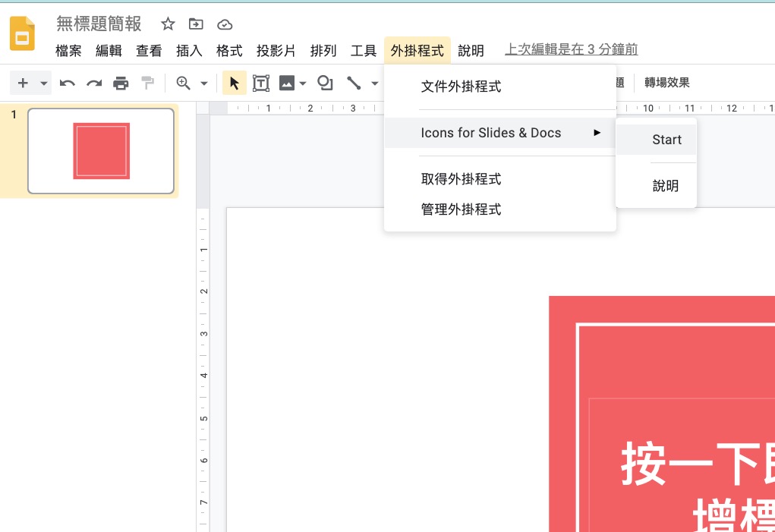Click the redo arrow icon

pyautogui.click(x=94, y=83)
